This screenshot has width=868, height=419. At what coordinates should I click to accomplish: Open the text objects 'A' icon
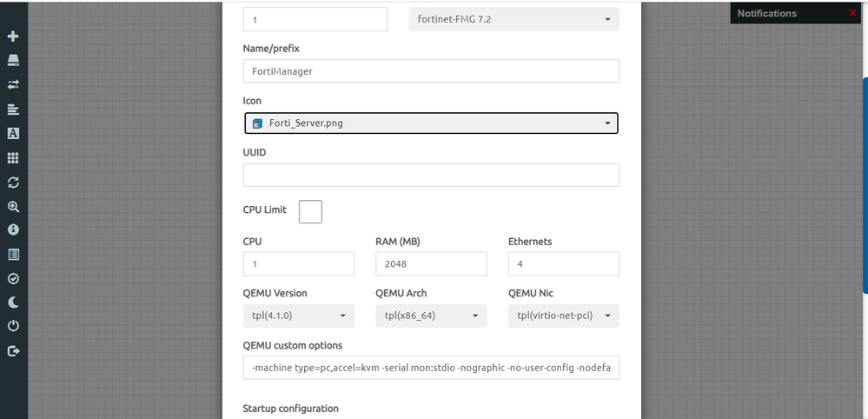coord(13,134)
